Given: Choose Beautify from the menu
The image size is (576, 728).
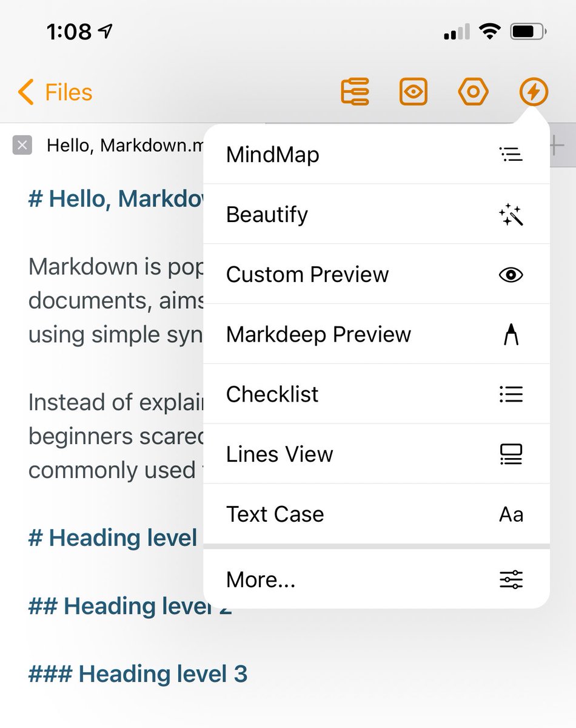Looking at the screenshot, I should pyautogui.click(x=377, y=214).
